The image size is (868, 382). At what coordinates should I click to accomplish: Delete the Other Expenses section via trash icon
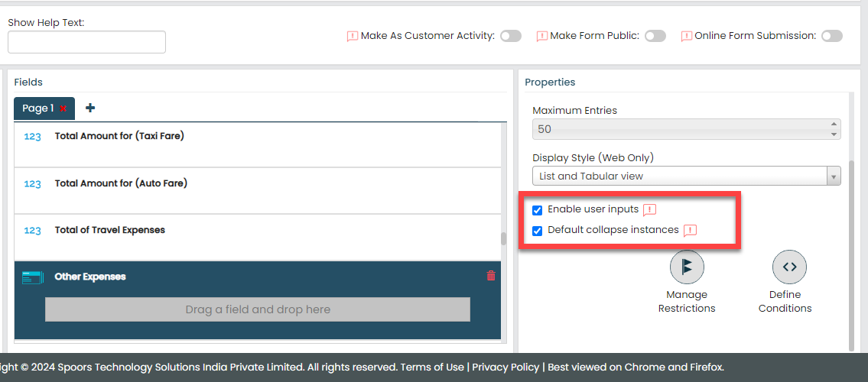click(x=491, y=276)
